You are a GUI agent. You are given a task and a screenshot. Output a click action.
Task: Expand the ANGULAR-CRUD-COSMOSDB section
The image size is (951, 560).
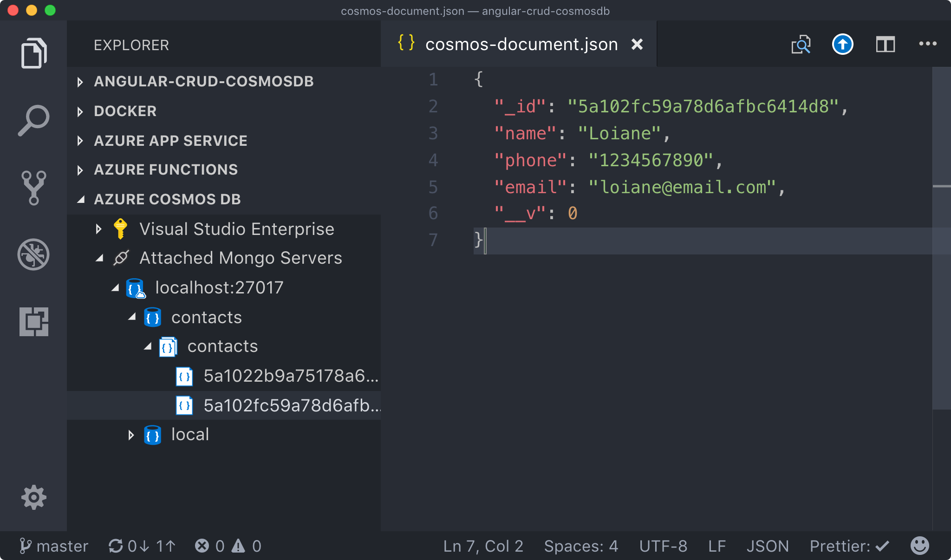(x=203, y=81)
